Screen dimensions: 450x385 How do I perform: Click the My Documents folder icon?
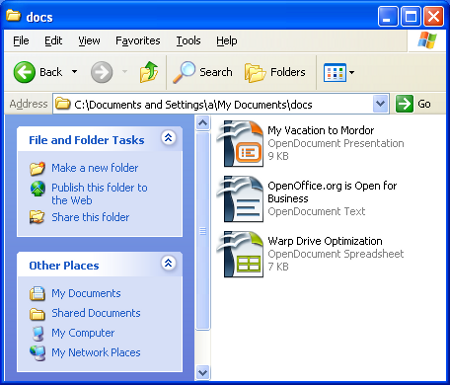pyautogui.click(x=37, y=294)
